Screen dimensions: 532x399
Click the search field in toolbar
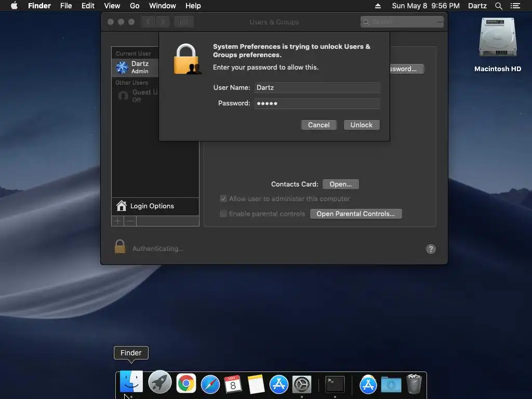point(402,22)
